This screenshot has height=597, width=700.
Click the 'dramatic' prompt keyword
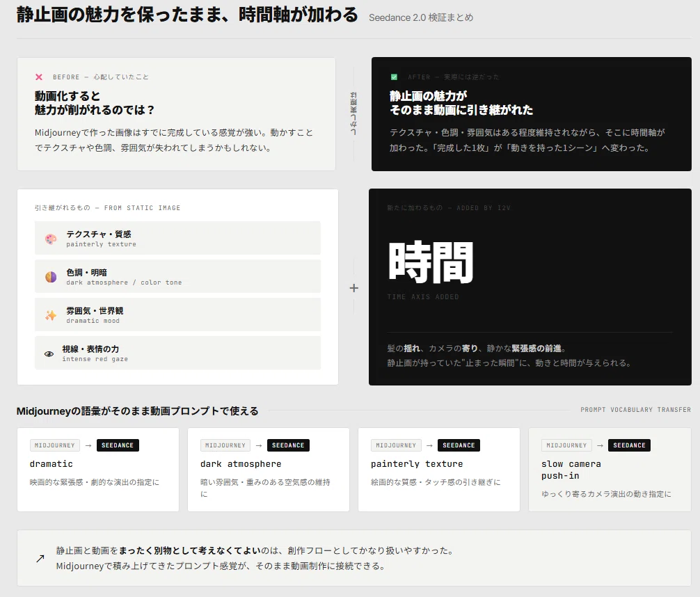point(51,464)
